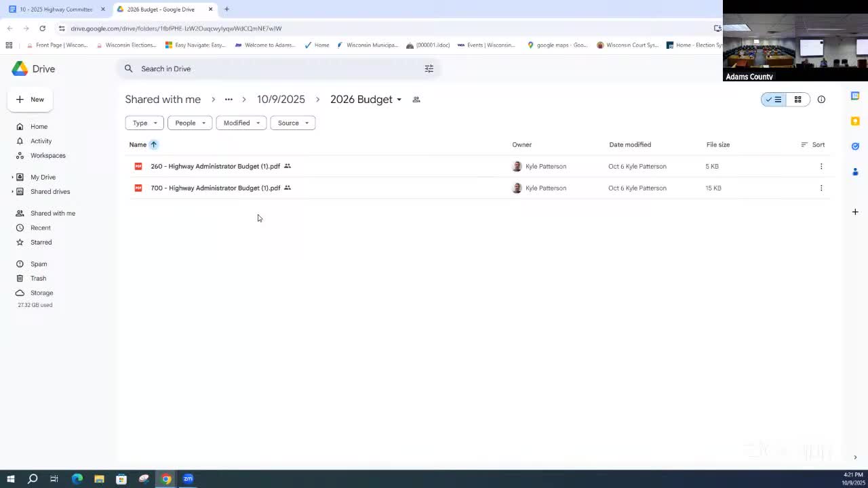Open 2026 Budget folder dropdown menu
The width and height of the screenshot is (868, 488).
point(399,100)
